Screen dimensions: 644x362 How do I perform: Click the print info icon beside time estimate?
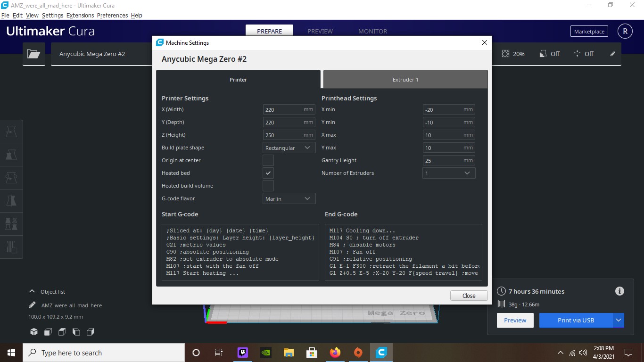(619, 291)
